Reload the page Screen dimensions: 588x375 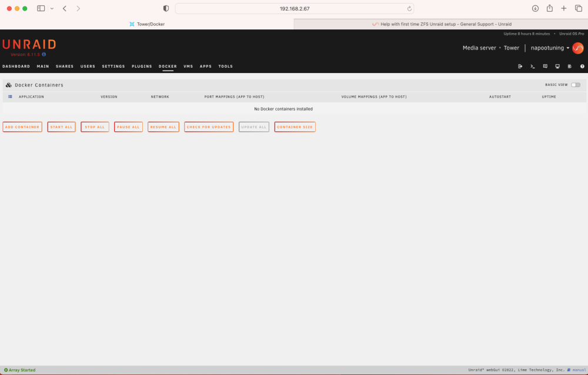[409, 9]
